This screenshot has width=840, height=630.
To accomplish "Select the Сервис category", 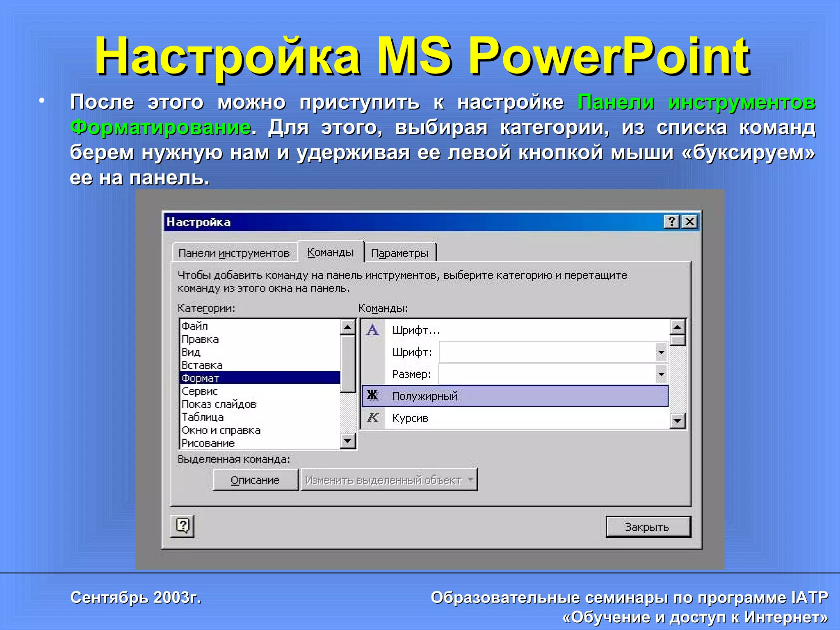I will point(260,391).
